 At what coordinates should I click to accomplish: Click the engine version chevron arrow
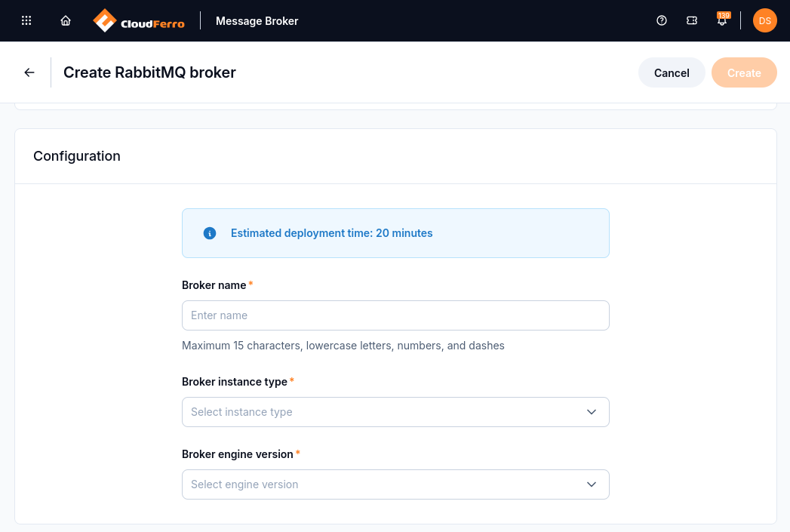point(592,484)
